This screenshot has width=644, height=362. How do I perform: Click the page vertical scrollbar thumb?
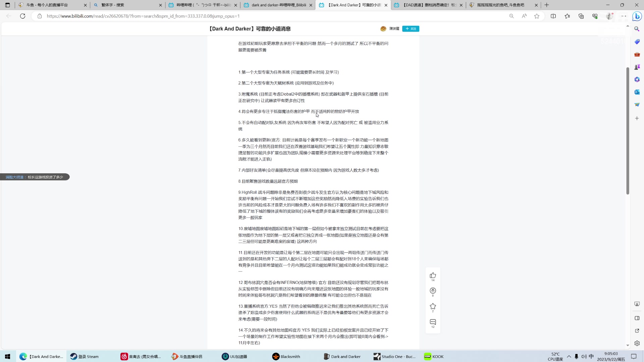(628, 131)
